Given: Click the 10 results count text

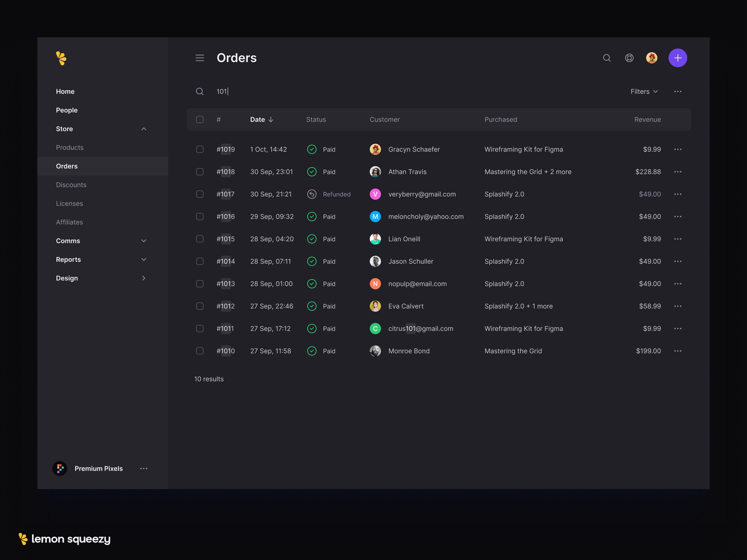Looking at the screenshot, I should click(209, 379).
